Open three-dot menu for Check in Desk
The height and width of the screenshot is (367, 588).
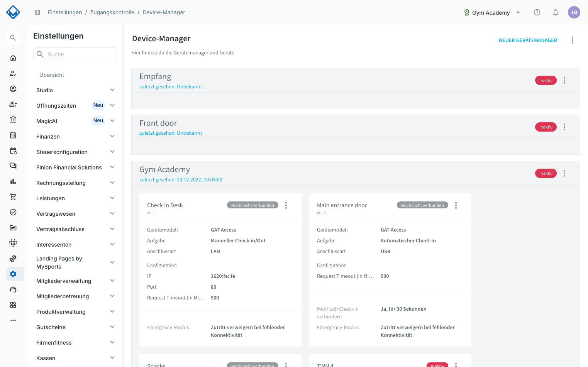(x=286, y=205)
